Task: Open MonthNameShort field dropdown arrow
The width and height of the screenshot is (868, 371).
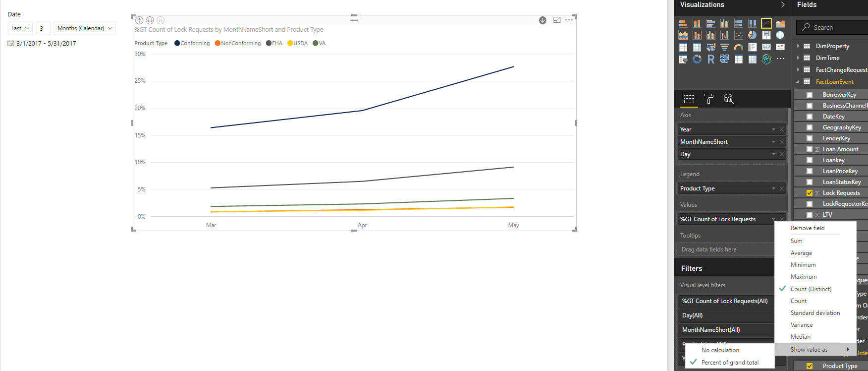Action: (x=773, y=142)
